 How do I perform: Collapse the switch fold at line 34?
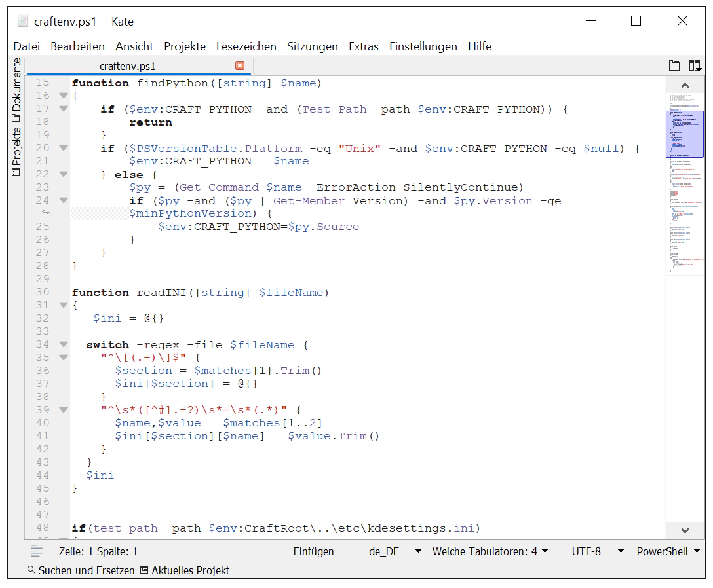click(64, 344)
